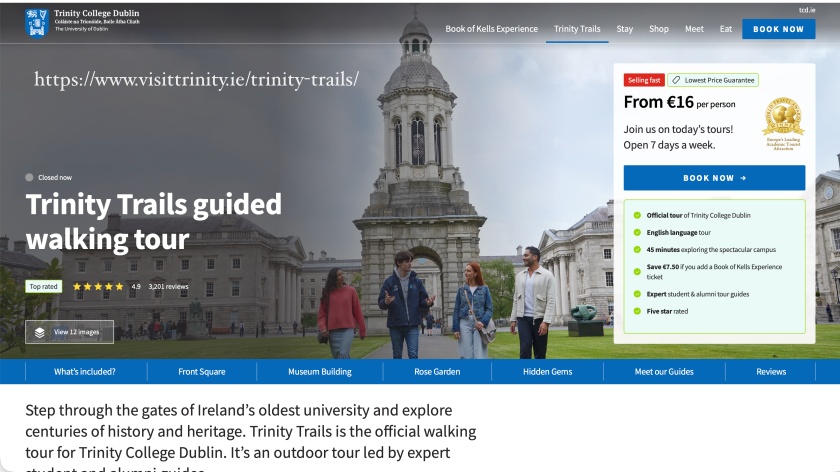This screenshot has height=472, width=840.
Task: Switch to the Front Square section tab
Action: tap(202, 372)
